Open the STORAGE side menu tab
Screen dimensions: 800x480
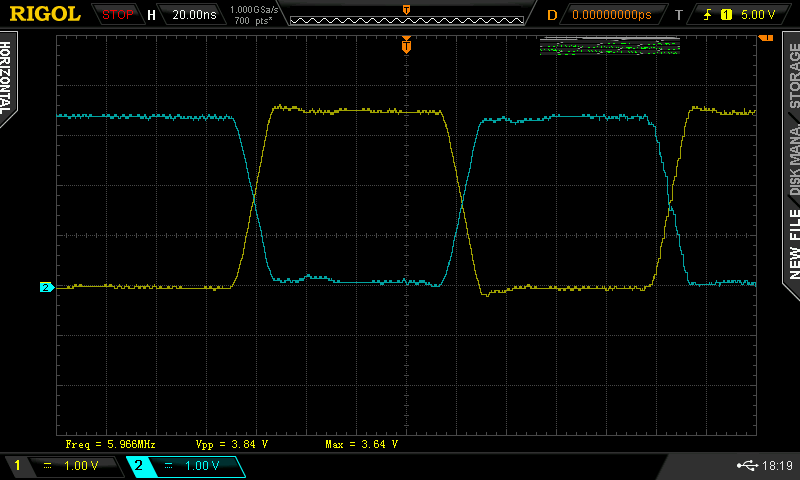point(794,75)
